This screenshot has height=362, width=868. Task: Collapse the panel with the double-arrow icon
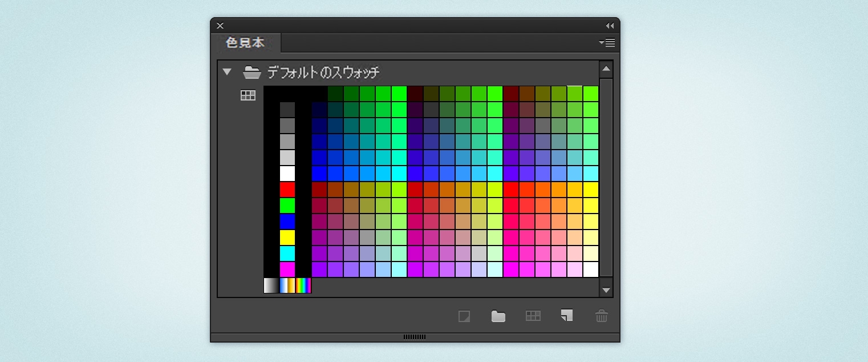(609, 25)
